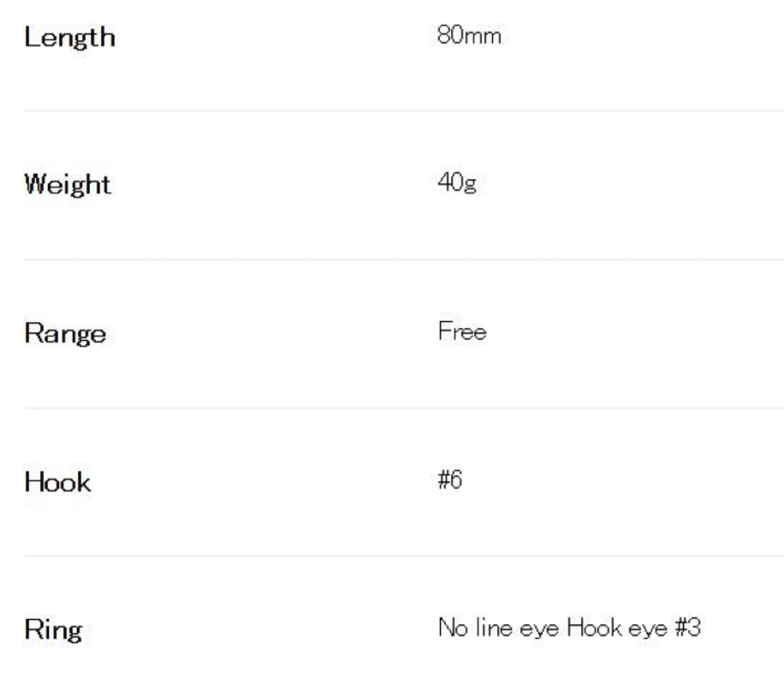The width and height of the screenshot is (784, 691).
Task: Click the word Hook inside the Ring value
Action: coord(594,628)
